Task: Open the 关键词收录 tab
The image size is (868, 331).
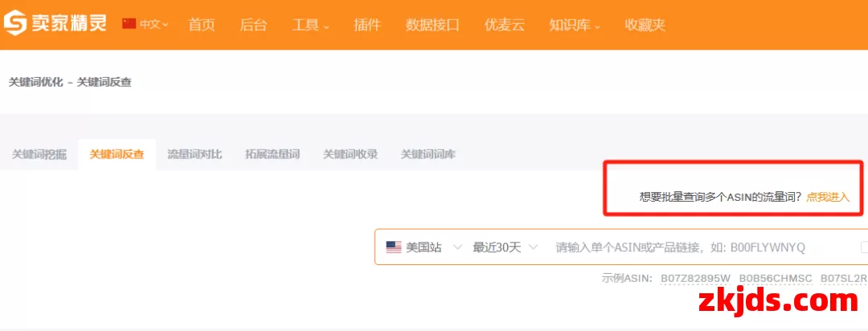Action: pos(350,154)
